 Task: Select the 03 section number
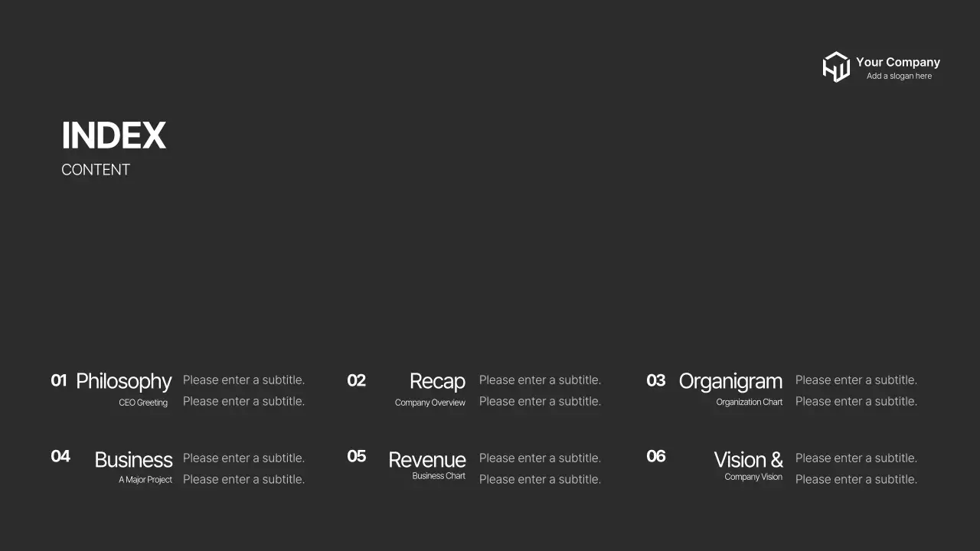coord(656,380)
